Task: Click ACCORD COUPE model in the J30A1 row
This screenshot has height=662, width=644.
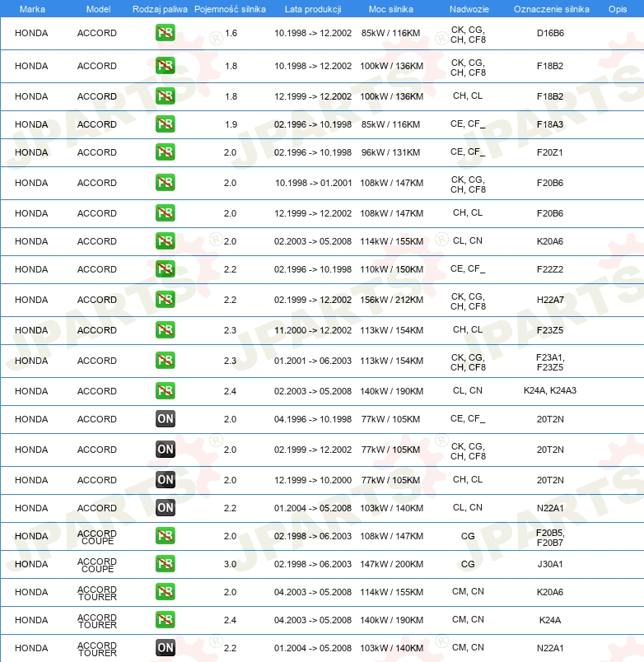Action: tap(97, 565)
